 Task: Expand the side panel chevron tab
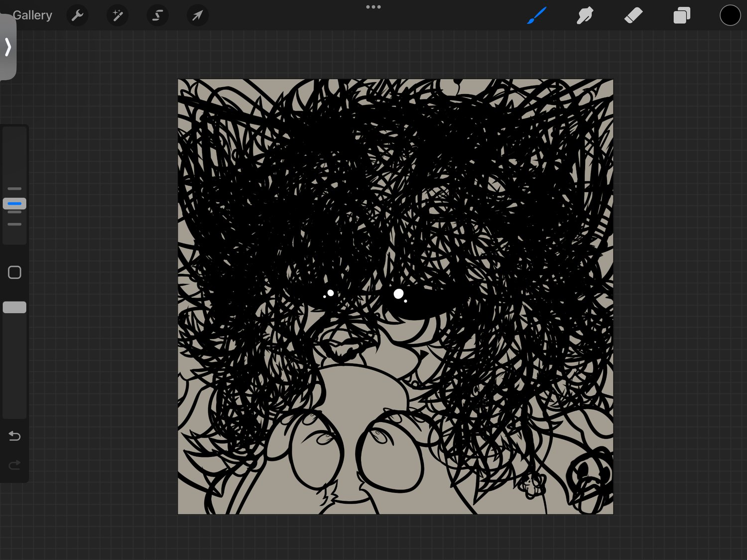[x=7, y=47]
